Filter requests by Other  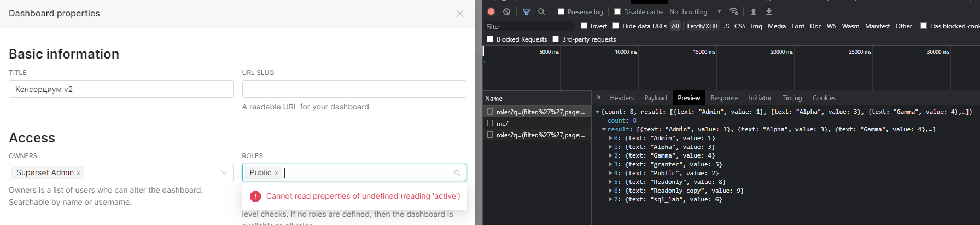pyautogui.click(x=903, y=26)
